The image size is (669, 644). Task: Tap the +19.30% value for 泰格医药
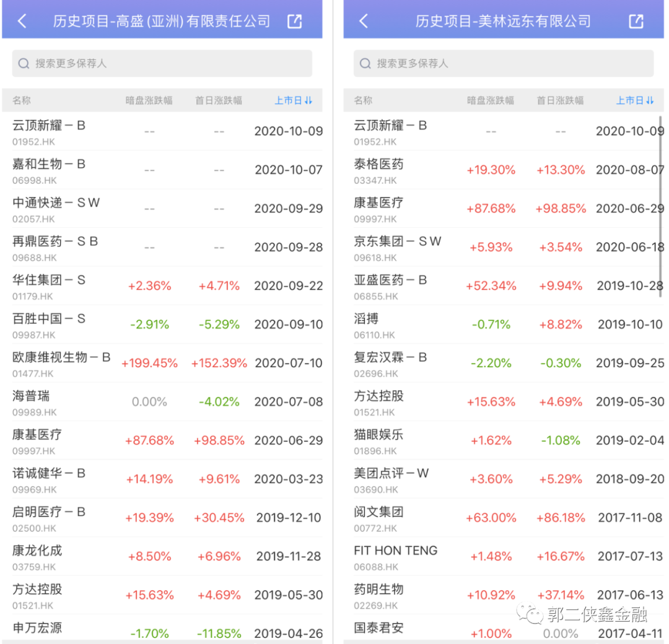491,170
